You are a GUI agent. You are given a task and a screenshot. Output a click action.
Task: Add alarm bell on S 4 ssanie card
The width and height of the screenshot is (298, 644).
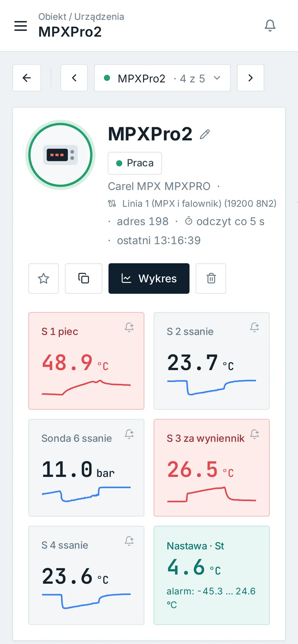129,541
